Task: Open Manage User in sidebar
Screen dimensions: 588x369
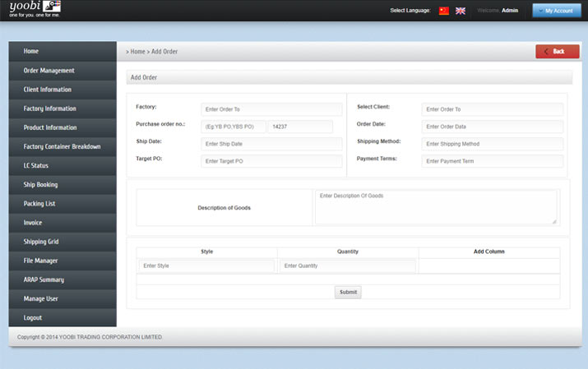Action: [63, 299]
